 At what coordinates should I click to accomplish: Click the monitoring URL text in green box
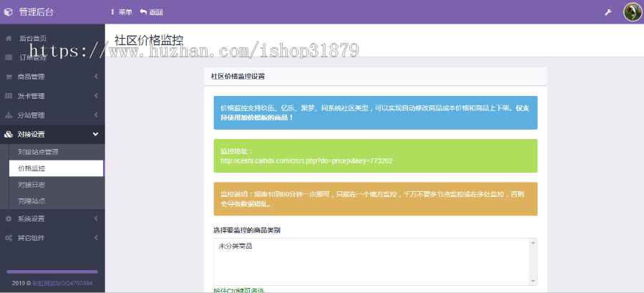tap(306, 161)
